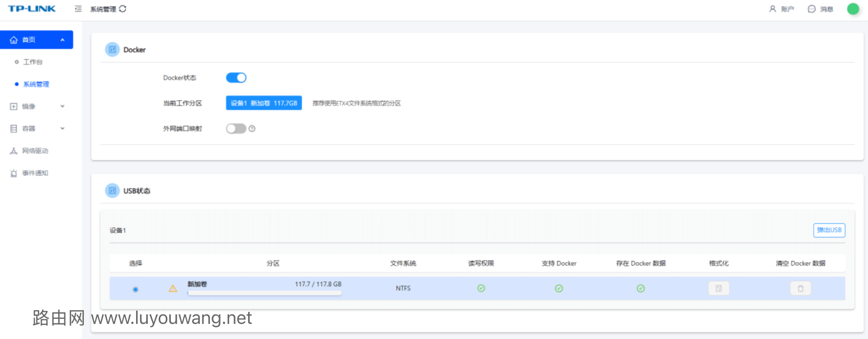Click the 镜像 sidebar icon
The height and width of the screenshot is (339, 868).
click(x=14, y=106)
